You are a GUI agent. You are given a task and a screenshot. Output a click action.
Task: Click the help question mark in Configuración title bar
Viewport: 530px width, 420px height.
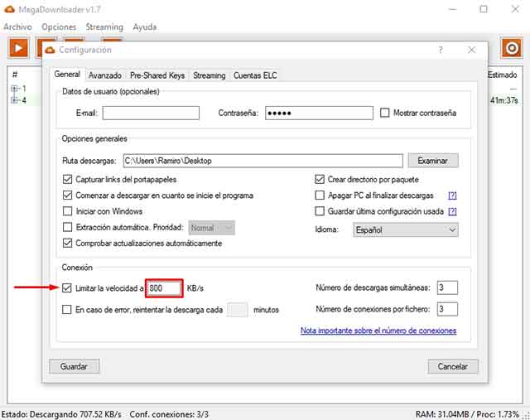441,50
